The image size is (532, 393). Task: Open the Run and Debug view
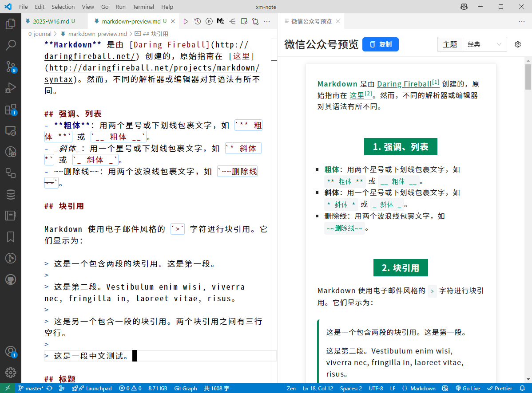coord(11,88)
